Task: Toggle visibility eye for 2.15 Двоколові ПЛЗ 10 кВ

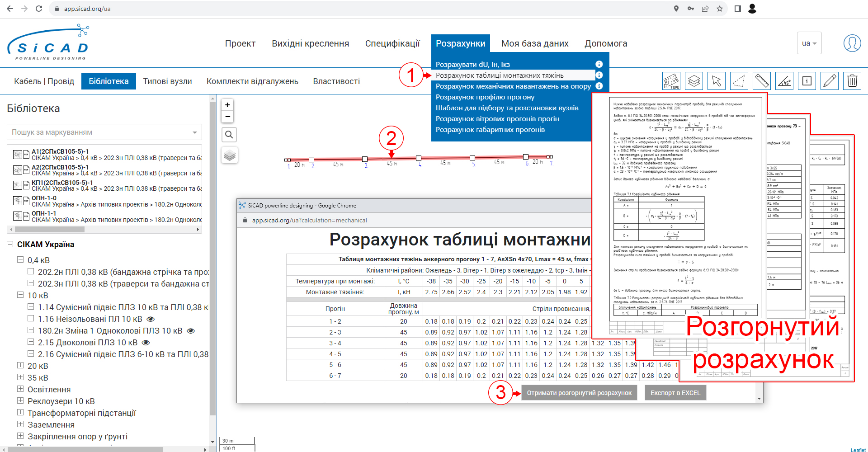Action: pos(146,343)
